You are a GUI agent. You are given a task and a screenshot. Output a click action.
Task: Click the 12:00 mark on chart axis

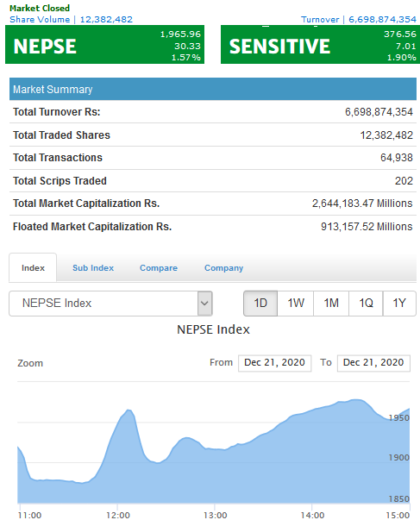(118, 515)
